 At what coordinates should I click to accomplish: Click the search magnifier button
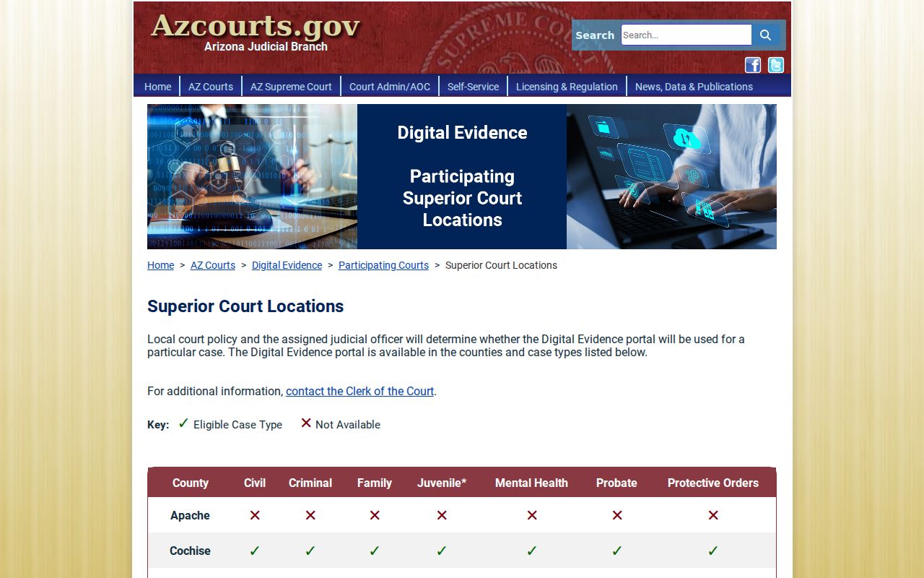pos(766,35)
